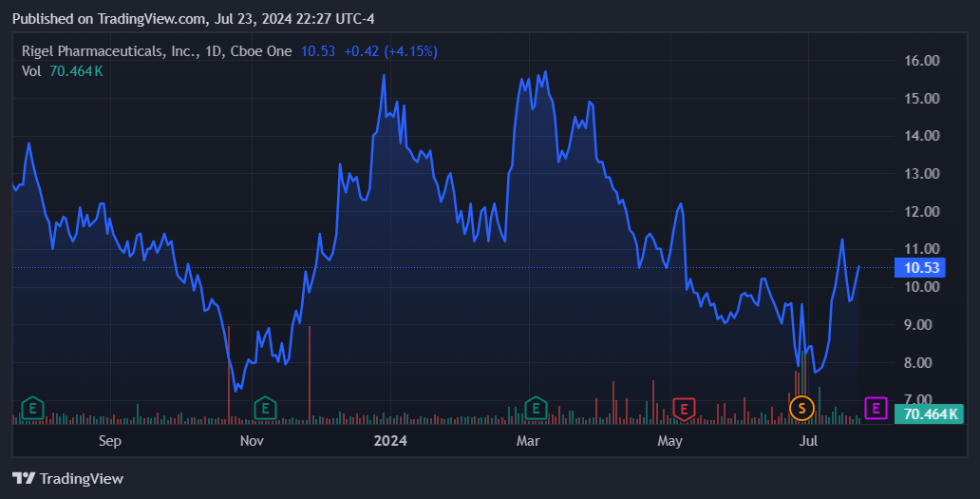This screenshot has width=980, height=499.
Task: Click the volume label 70.464K on axis
Action: tap(929, 414)
